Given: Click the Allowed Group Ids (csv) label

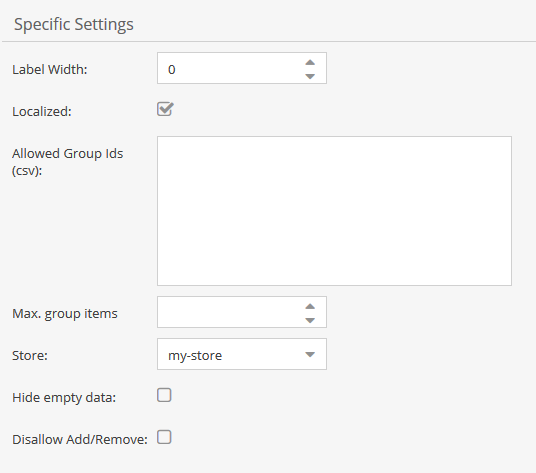Looking at the screenshot, I should (x=68, y=162).
